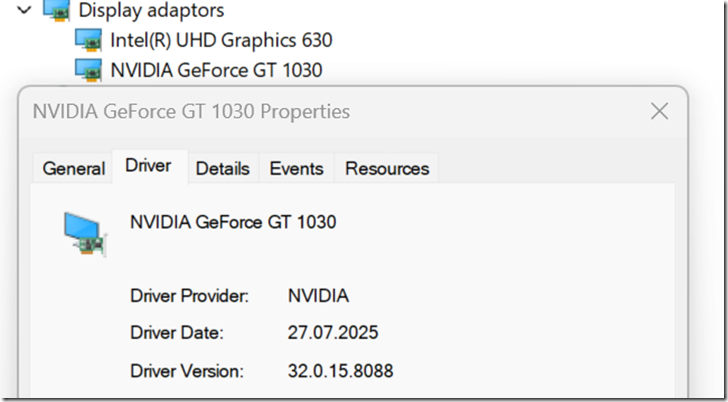Select the Display adaptors category label
The image size is (728, 402).
click(151, 11)
